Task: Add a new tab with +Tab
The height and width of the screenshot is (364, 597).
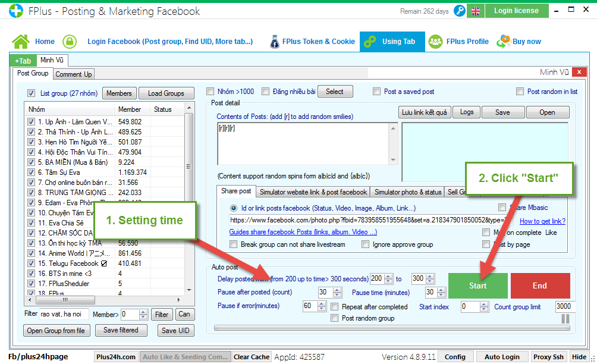Action: pyautogui.click(x=23, y=61)
